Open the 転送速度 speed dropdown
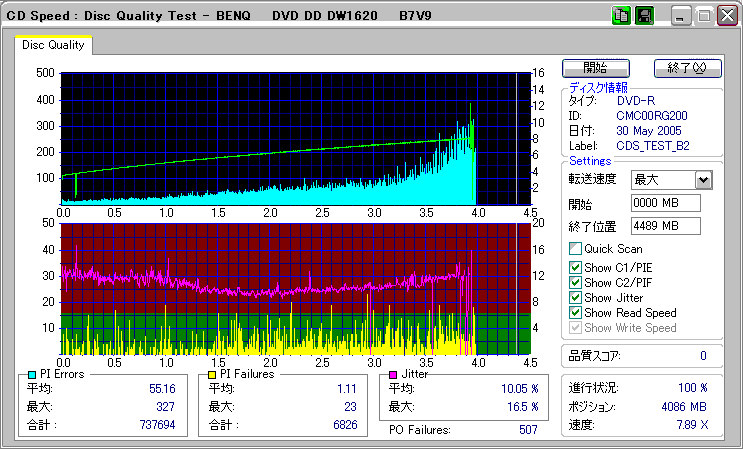The image size is (743, 449). point(704,180)
